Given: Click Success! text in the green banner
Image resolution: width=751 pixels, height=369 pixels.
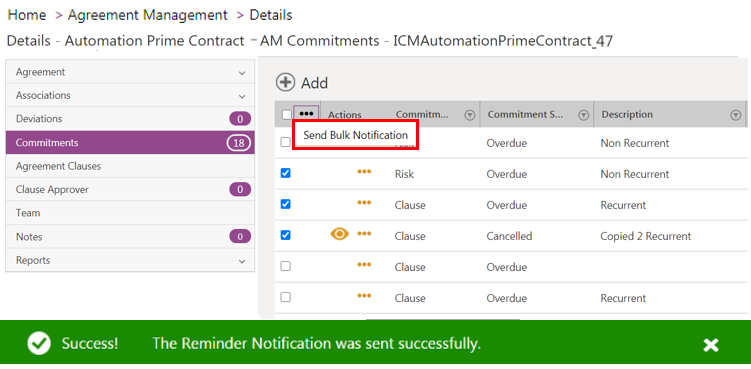Looking at the screenshot, I should [x=90, y=344].
